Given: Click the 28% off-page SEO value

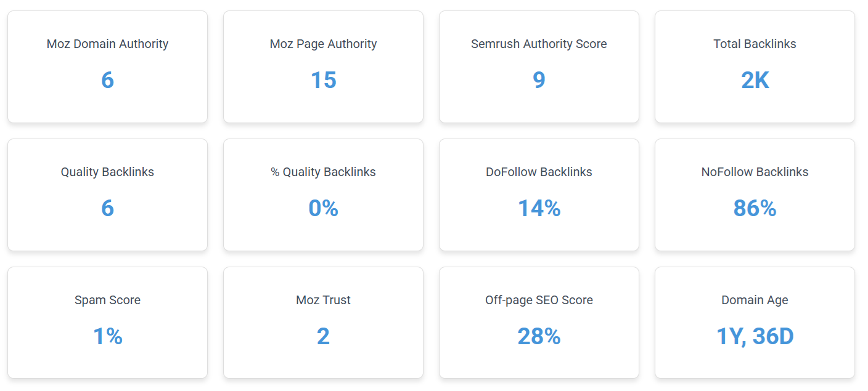Looking at the screenshot, I should pos(539,336).
